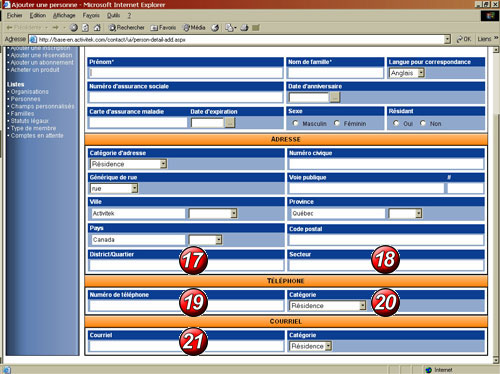Click the Numéro civique input field
The width and height of the screenshot is (500, 374).
[x=386, y=164]
